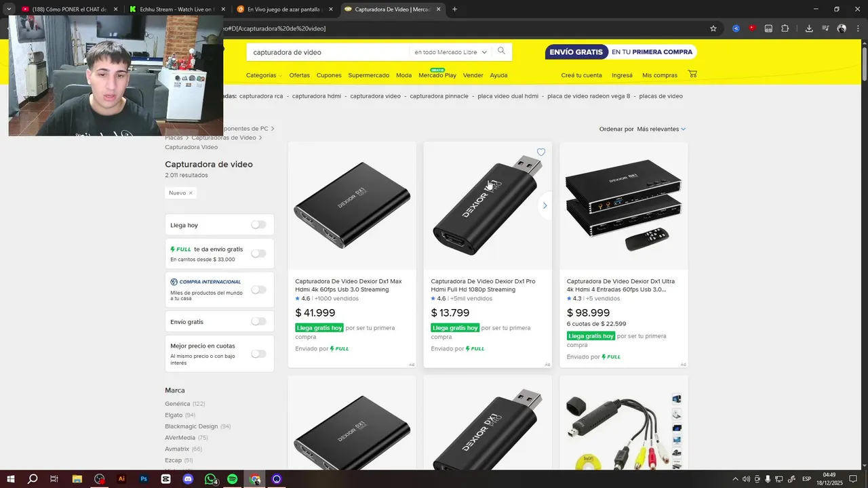Enable the FULL envío gratis filter
This screenshot has width=868, height=488.
tap(258, 253)
